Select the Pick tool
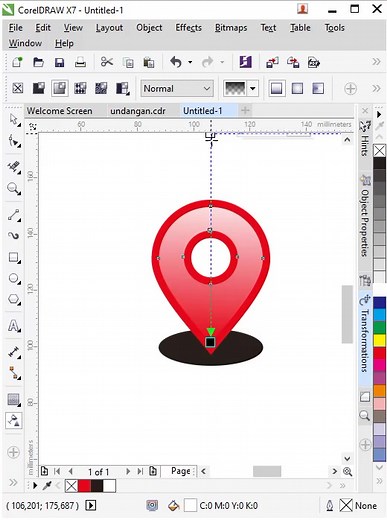The height and width of the screenshot is (520, 387). 14,120
